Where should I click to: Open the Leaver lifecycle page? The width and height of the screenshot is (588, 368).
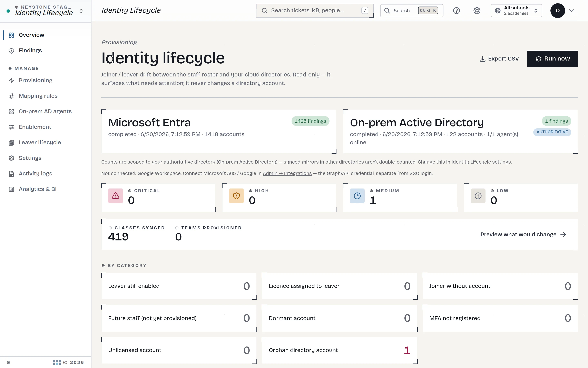point(46,143)
